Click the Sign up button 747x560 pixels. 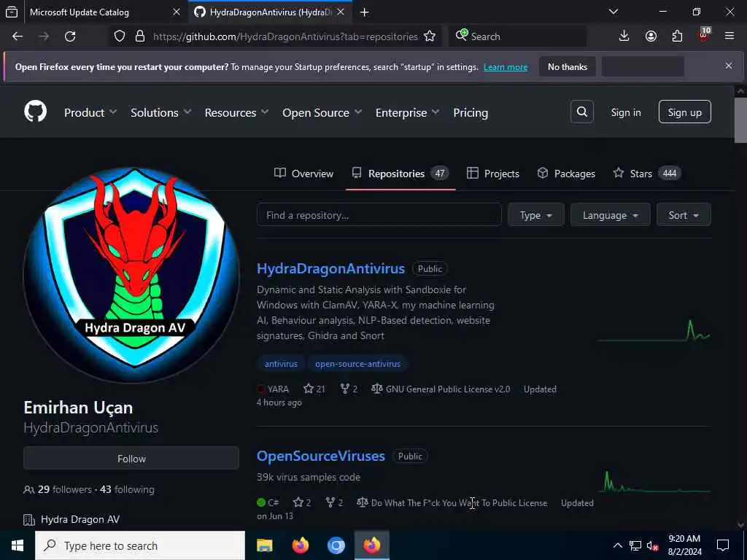click(x=684, y=112)
